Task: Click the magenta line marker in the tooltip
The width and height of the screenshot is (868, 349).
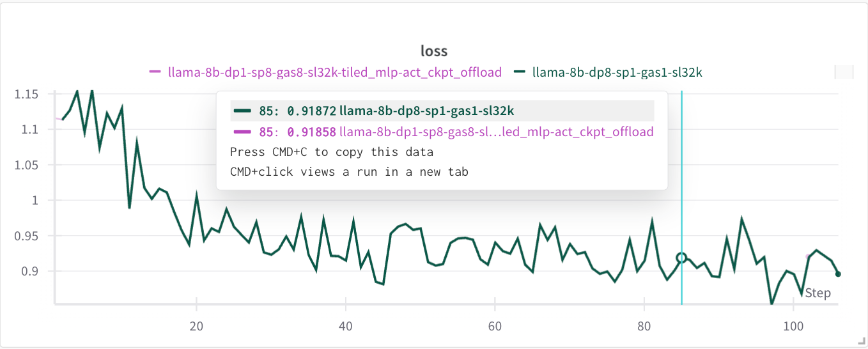Action: tap(242, 132)
